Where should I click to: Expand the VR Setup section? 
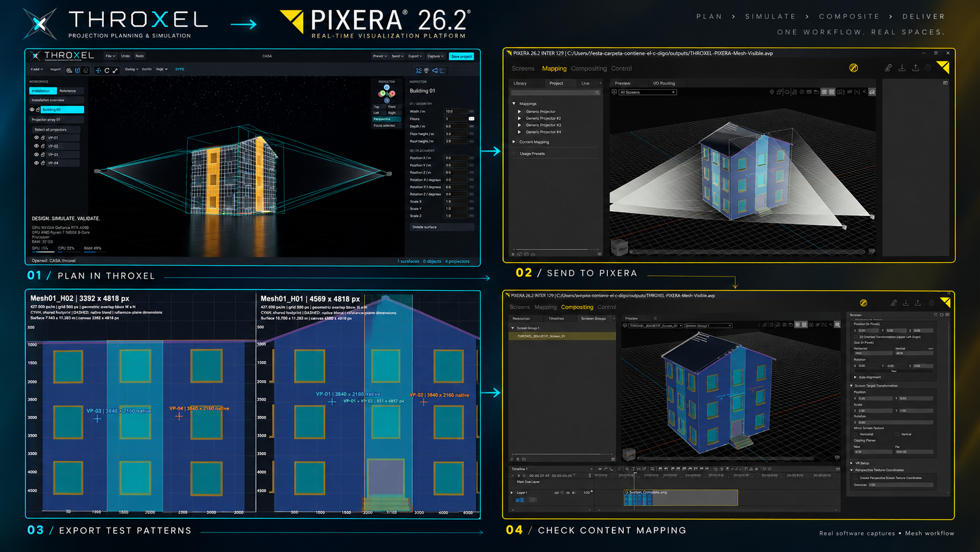pyautogui.click(x=851, y=463)
